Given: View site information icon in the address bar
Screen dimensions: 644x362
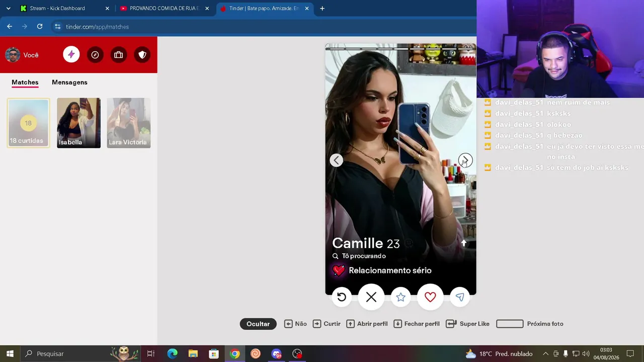Looking at the screenshot, I should 57,27.
